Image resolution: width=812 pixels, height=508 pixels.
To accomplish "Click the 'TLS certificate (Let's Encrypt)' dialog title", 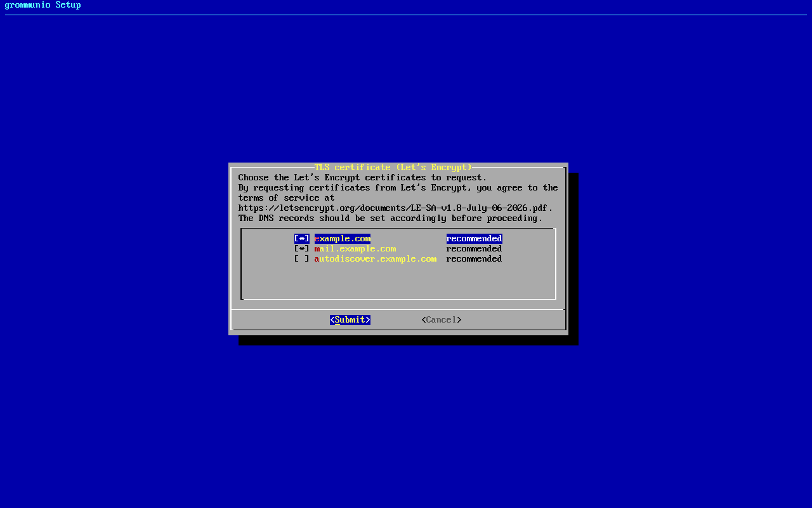I will click(393, 168).
